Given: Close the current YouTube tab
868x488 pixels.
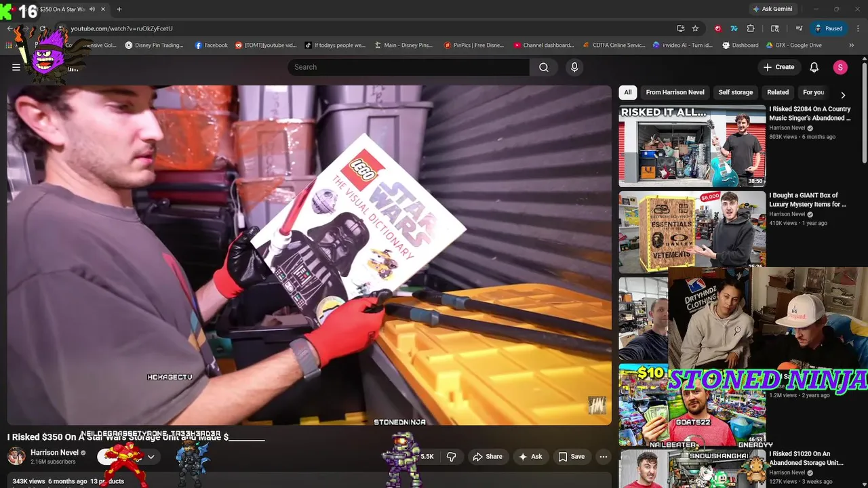Looking at the screenshot, I should pos(103,9).
